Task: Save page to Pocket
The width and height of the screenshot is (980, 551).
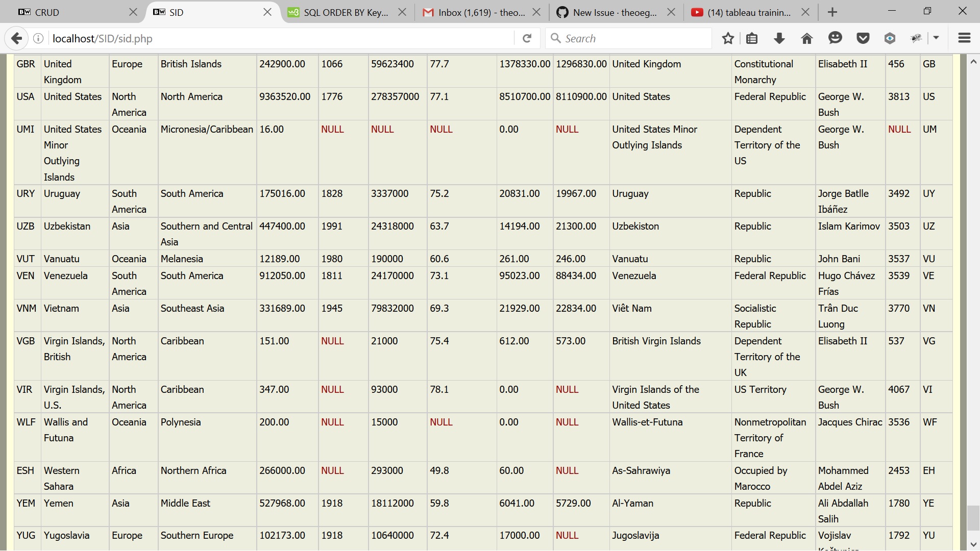Action: (863, 38)
